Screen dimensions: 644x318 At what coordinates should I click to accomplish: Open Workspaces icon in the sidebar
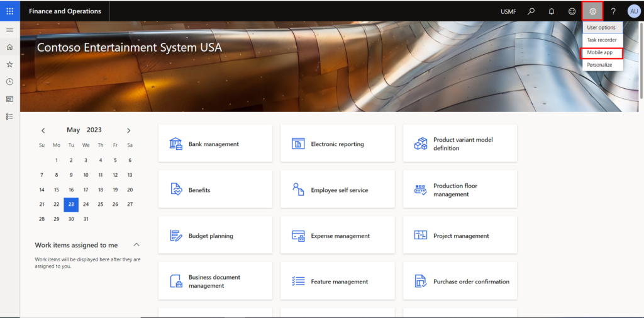pyautogui.click(x=10, y=99)
